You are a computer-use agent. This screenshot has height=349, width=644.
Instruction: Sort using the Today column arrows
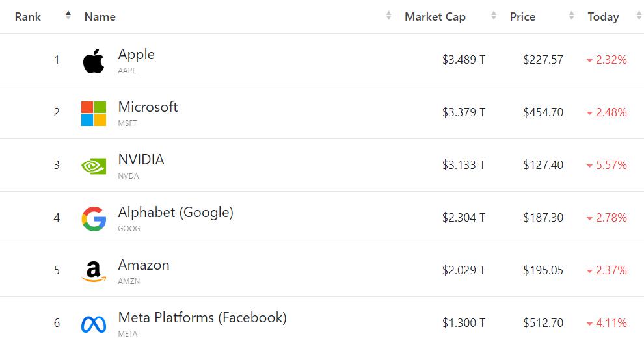pos(638,16)
